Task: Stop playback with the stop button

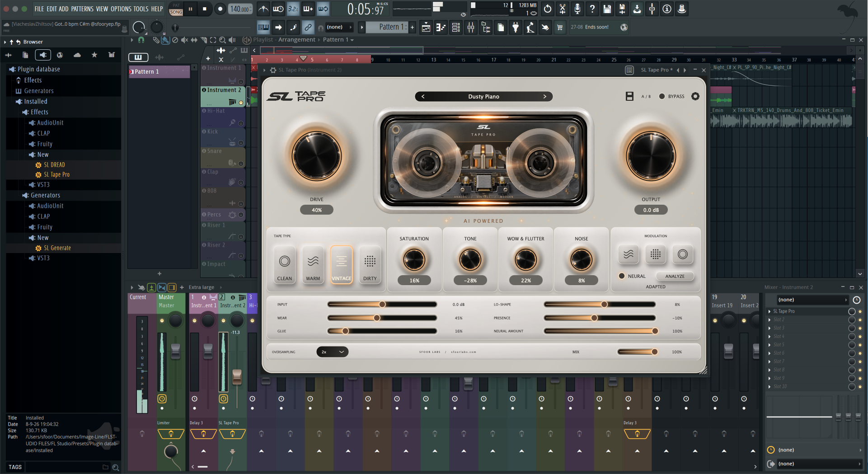Action: pyautogui.click(x=205, y=9)
